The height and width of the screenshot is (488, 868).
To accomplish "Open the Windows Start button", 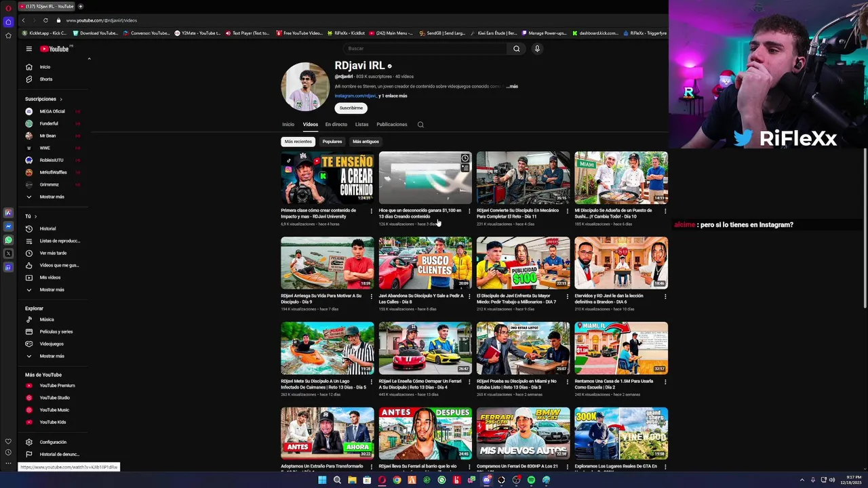I will pos(322,480).
